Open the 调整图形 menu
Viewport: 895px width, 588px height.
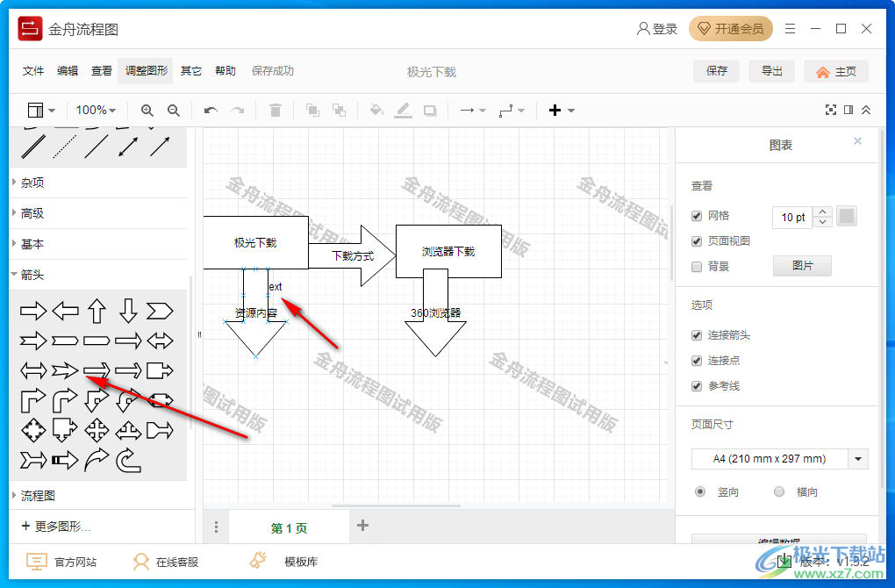point(147,71)
